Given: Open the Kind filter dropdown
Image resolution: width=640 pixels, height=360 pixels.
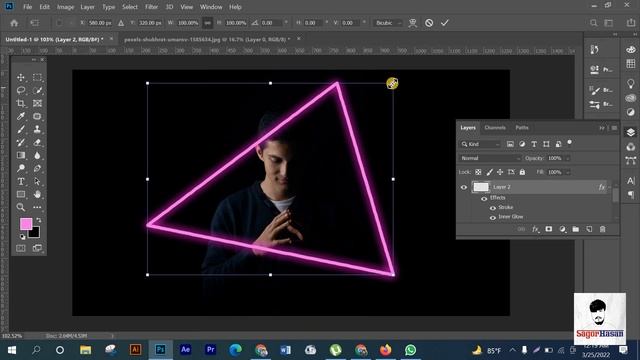Looking at the screenshot, I should point(480,144).
